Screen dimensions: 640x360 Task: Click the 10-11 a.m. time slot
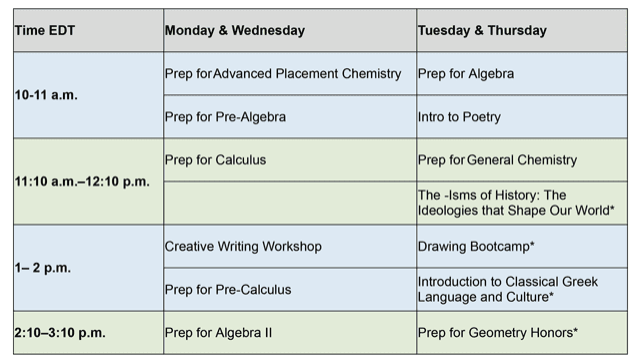[89, 95]
